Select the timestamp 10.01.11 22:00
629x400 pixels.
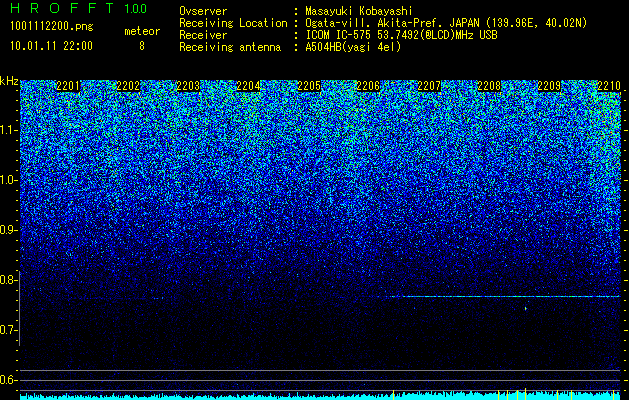coord(51,46)
